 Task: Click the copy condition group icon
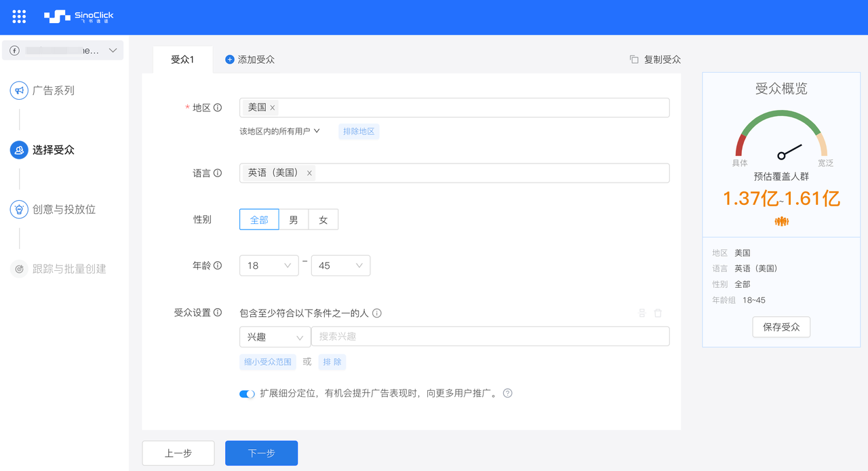[x=642, y=313]
